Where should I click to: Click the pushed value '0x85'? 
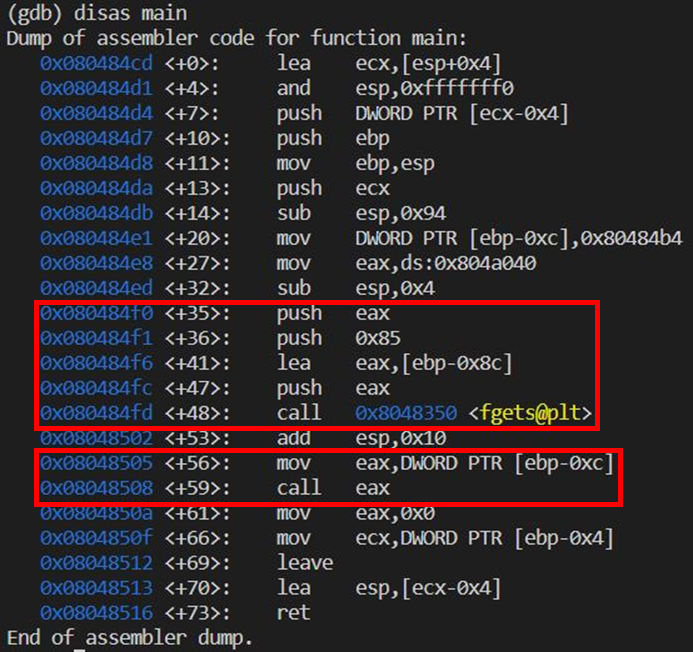(x=378, y=338)
